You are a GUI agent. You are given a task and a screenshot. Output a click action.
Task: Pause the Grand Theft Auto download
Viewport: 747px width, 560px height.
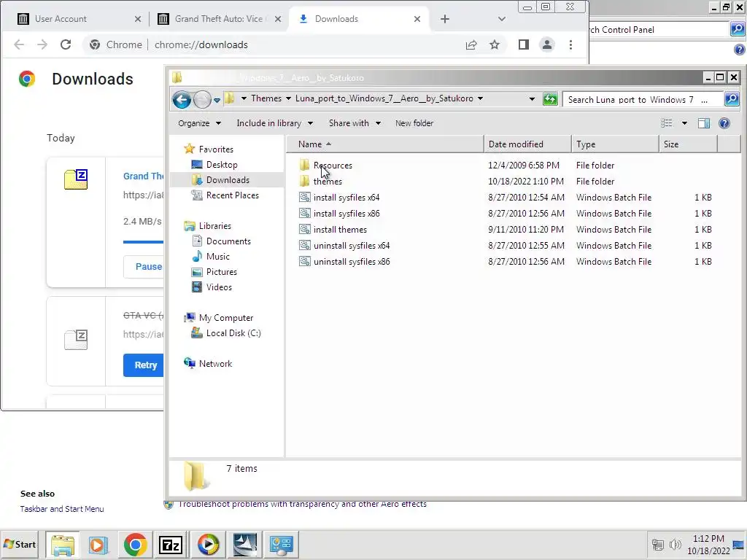(x=144, y=267)
